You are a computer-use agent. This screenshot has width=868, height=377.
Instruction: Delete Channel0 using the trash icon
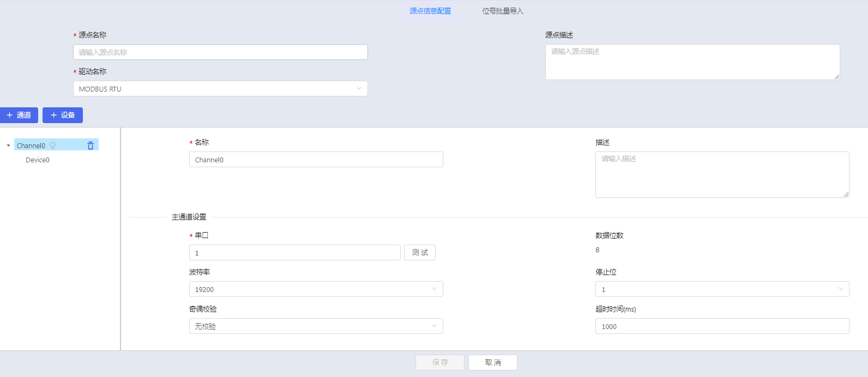[91, 145]
